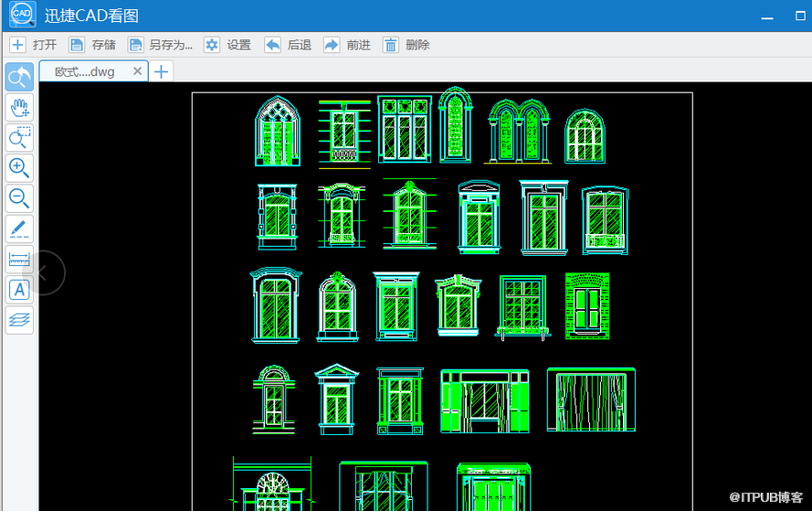Viewport: 812px width, 511px height.
Task: Open the measure ruler tool
Action: (x=20, y=259)
